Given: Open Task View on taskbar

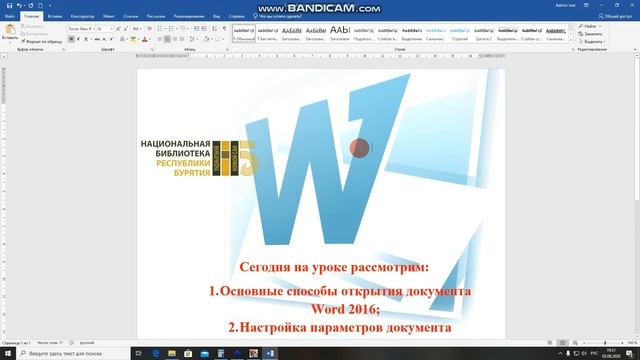Looking at the screenshot, I should point(139,353).
